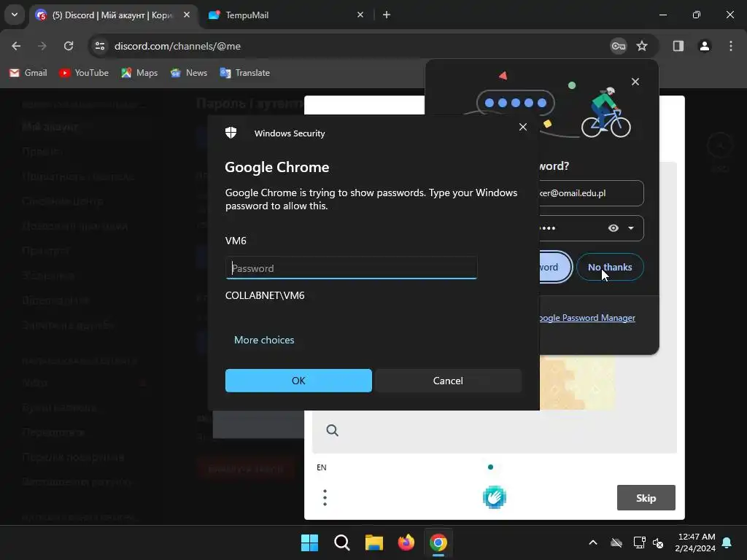This screenshot has width=747, height=560.
Task: Open a new browser tab
Action: pos(387,15)
